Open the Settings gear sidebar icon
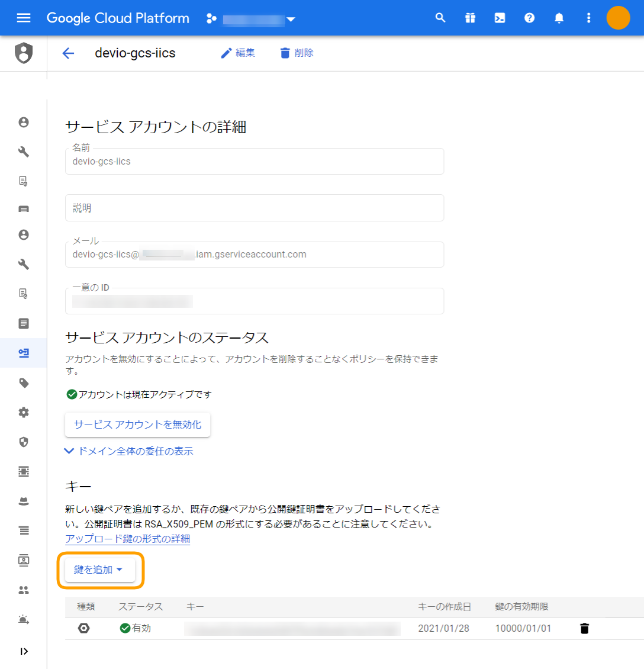Screen dimensions: 644x669 point(24,413)
